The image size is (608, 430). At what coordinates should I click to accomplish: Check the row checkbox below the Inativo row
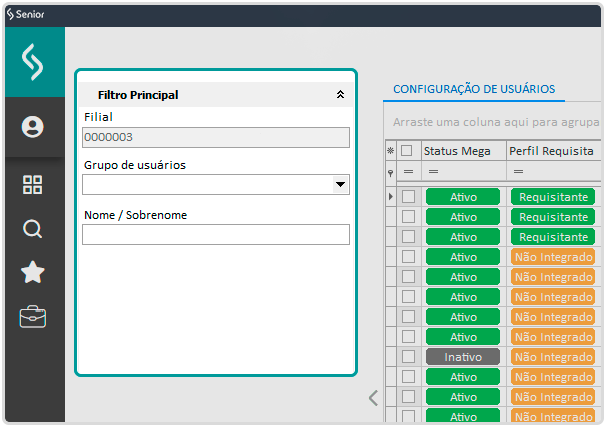click(408, 377)
